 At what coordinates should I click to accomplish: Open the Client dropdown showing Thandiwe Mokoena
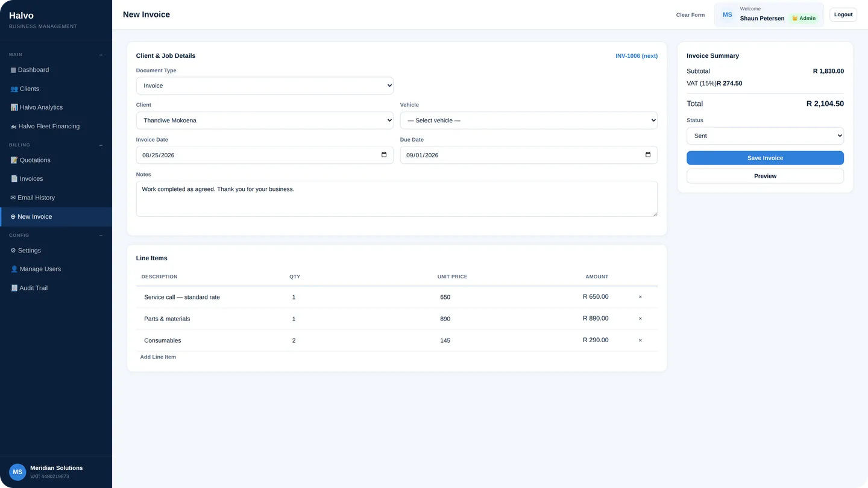click(x=265, y=120)
